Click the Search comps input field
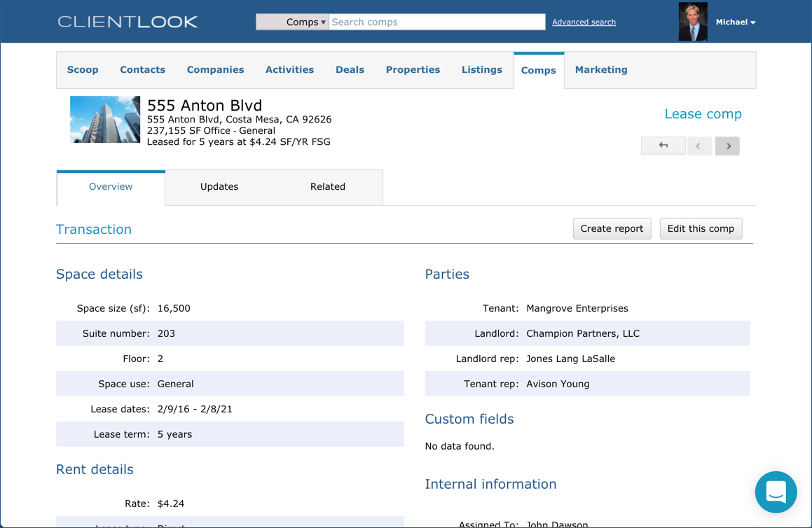Screen dimensions: 812x528 click(x=434, y=22)
